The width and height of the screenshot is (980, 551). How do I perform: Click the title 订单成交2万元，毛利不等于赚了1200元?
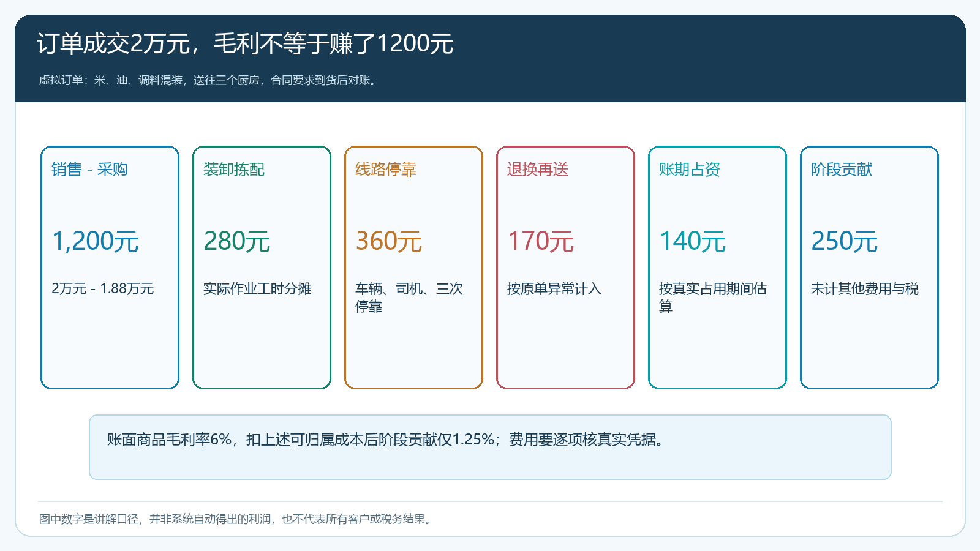(x=245, y=44)
